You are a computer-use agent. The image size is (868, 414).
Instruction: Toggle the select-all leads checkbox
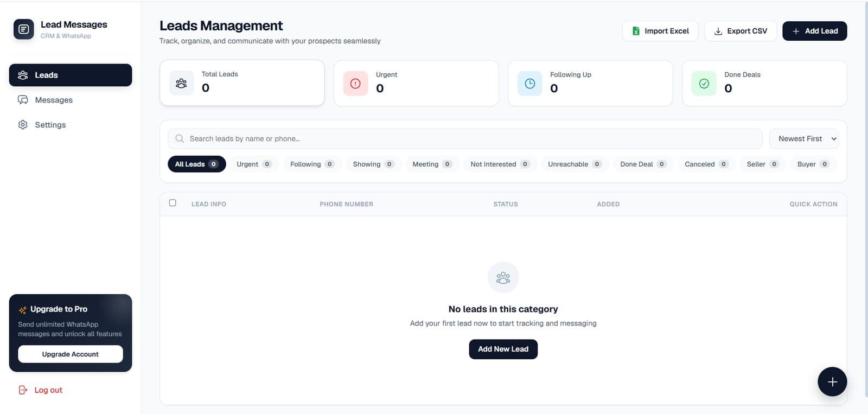[173, 203]
